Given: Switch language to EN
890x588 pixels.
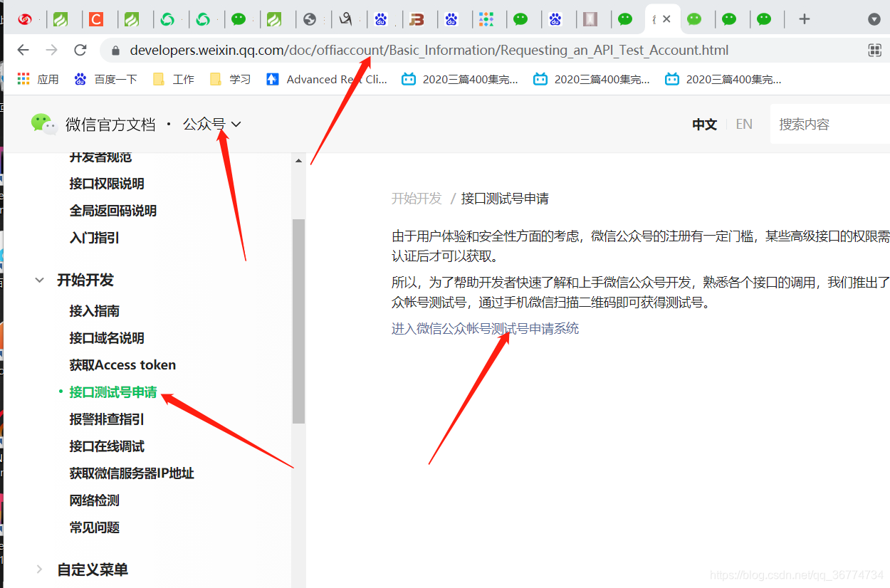Looking at the screenshot, I should [744, 124].
